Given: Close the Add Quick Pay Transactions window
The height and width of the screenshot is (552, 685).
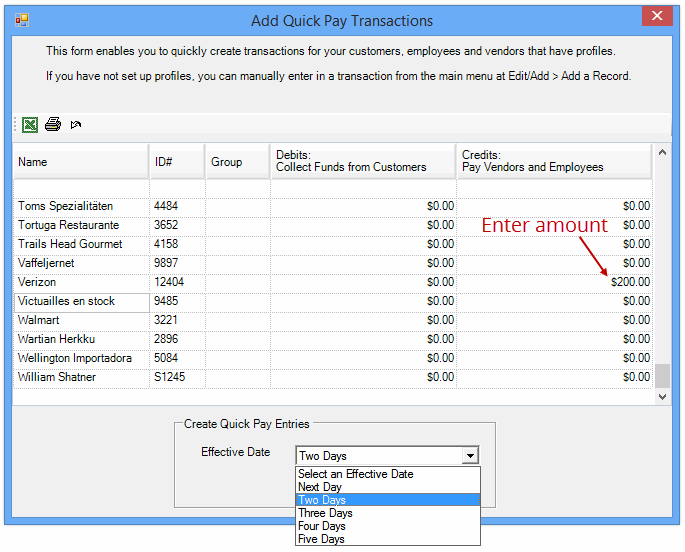Looking at the screenshot, I should (656, 16).
